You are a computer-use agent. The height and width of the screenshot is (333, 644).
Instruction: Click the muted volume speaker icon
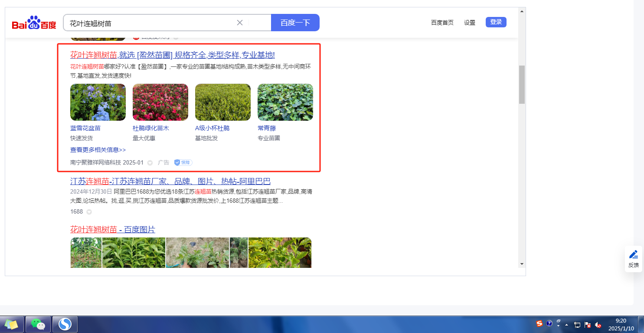click(x=598, y=325)
